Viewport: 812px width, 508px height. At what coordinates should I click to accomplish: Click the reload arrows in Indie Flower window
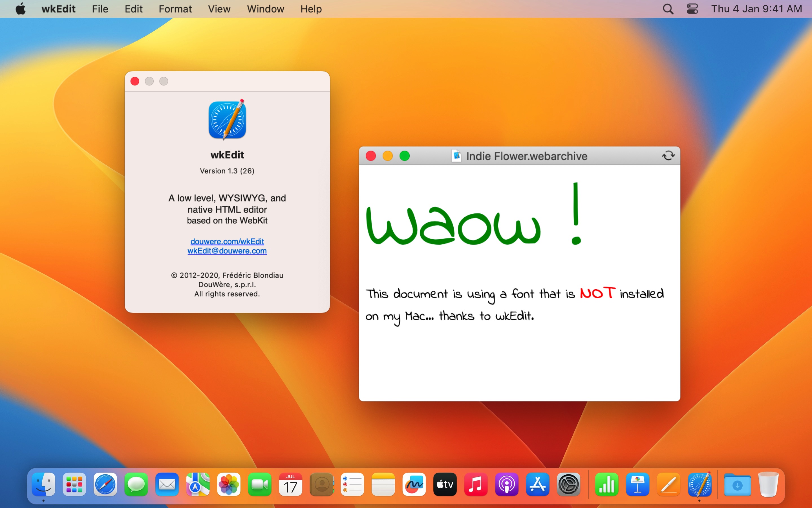668,155
